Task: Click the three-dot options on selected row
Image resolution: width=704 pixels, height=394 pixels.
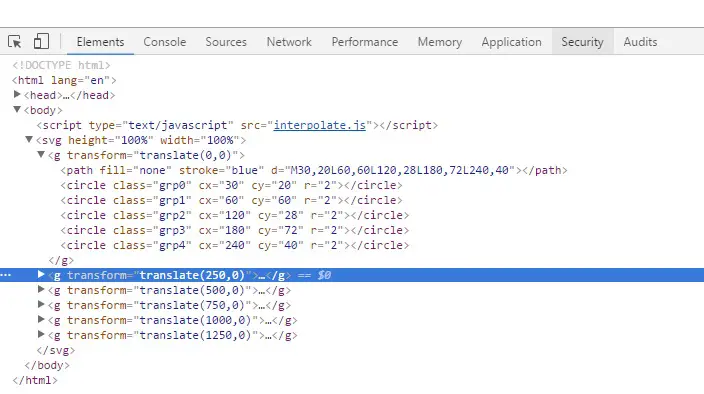Action: [6, 275]
